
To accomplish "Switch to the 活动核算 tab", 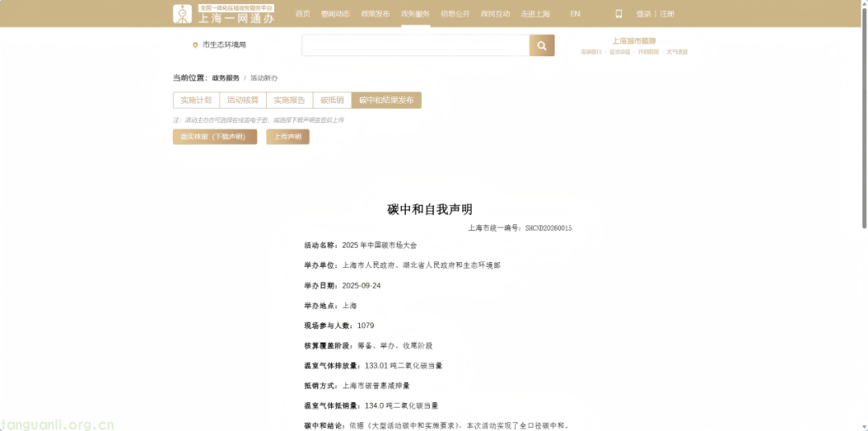I will (x=243, y=101).
